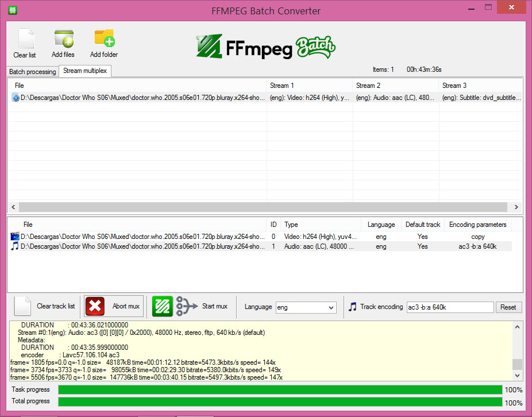Click the Stream 3 column header
This screenshot has height=417, width=532.
tap(480, 86)
